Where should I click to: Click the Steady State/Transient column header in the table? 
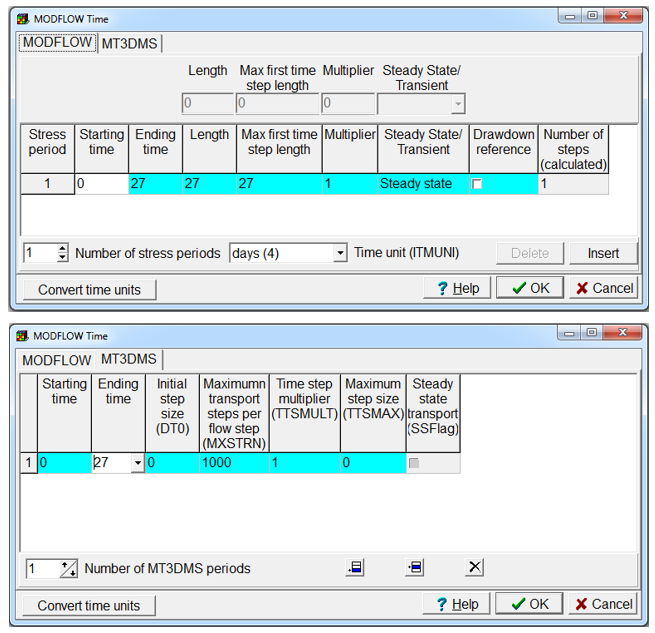[423, 149]
